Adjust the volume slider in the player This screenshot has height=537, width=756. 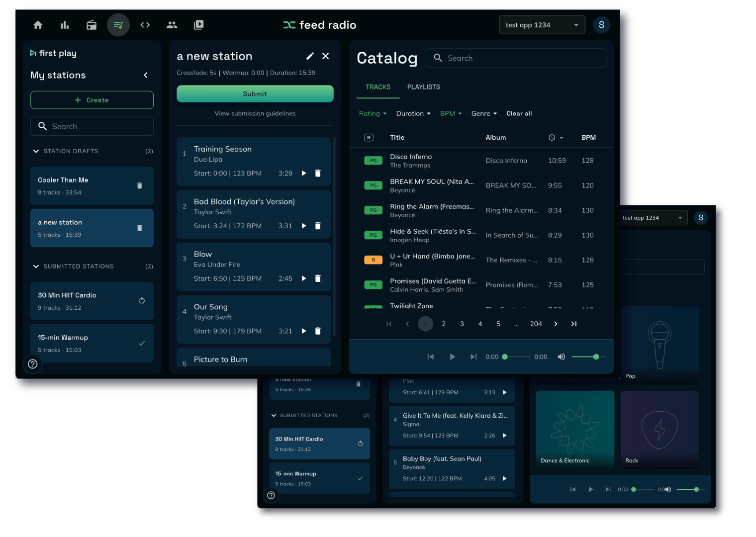coord(585,357)
